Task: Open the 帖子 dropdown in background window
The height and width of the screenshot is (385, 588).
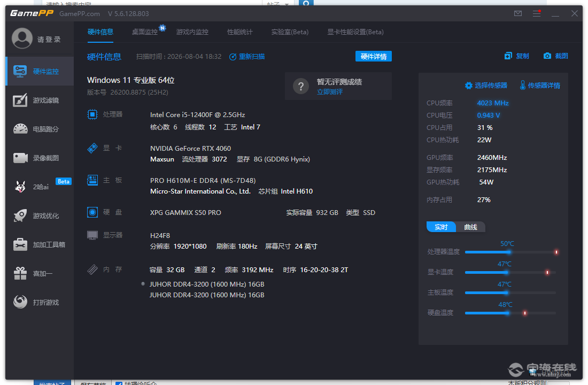Action: tap(278, 4)
